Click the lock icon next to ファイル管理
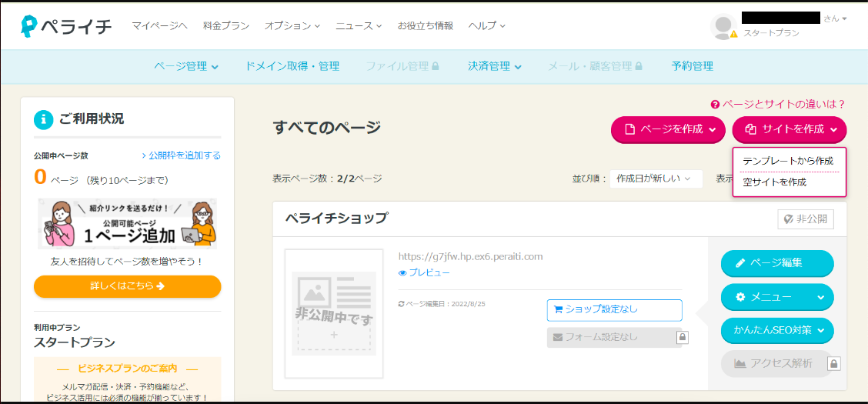 (435, 66)
